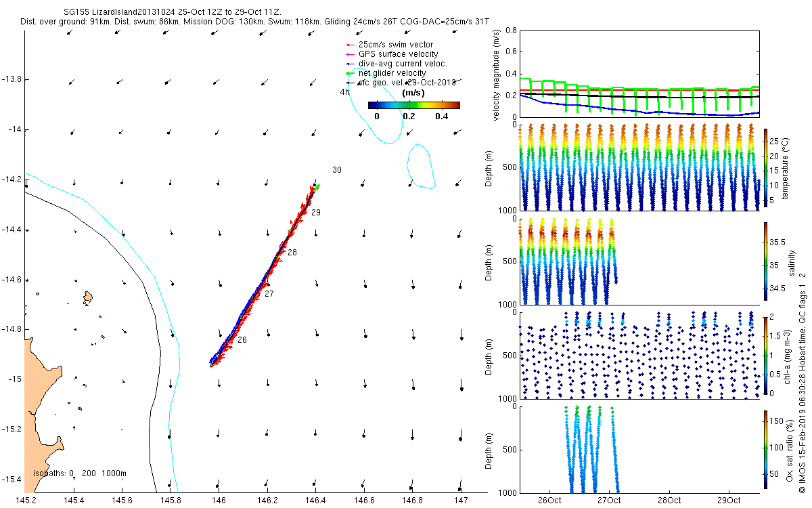Click the "-13.8" latitude tick label
812x508 pixels.
click(x=11, y=79)
